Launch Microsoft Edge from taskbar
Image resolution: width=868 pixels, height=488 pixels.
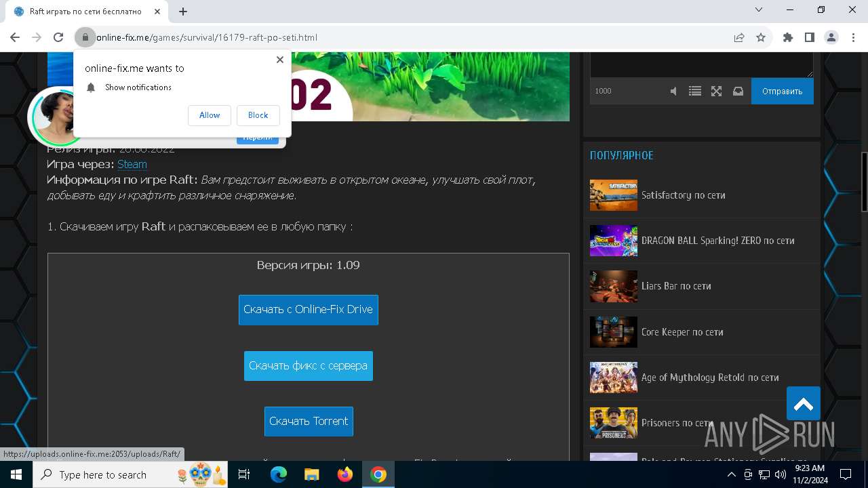coord(279,475)
